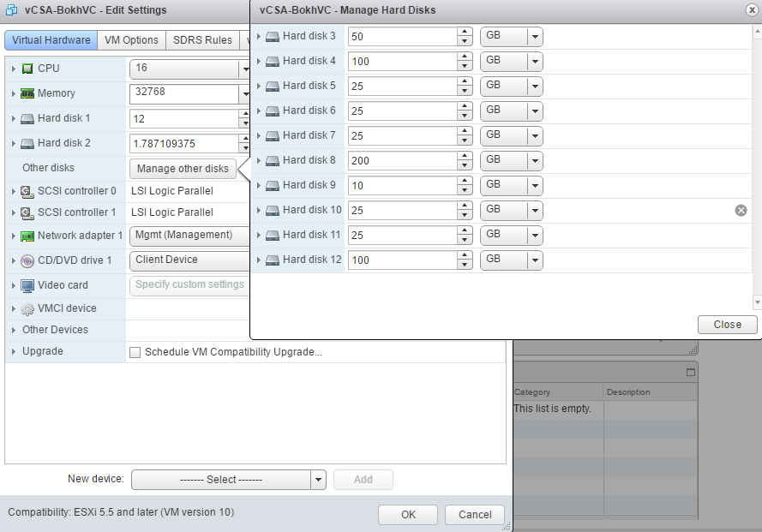Switch to the VM Options tab
Image resolution: width=762 pixels, height=532 pixels.
[x=131, y=40]
